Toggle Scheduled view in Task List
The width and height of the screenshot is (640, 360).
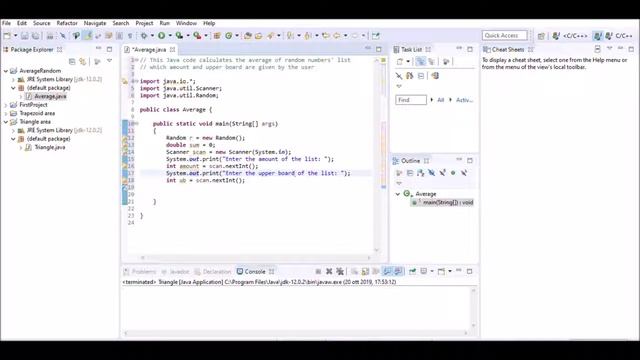pos(431,62)
